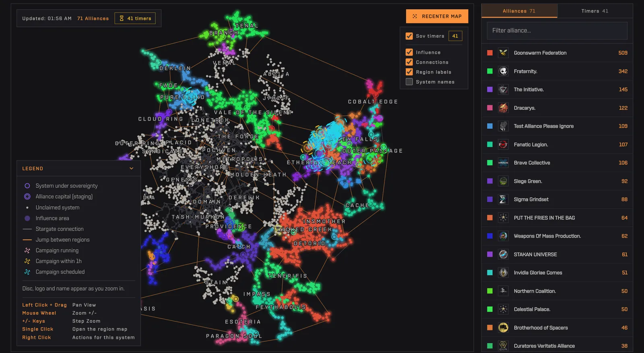This screenshot has height=353, width=644.
Task: Select the Goonswarm Federation alliance name
Action: [540, 53]
